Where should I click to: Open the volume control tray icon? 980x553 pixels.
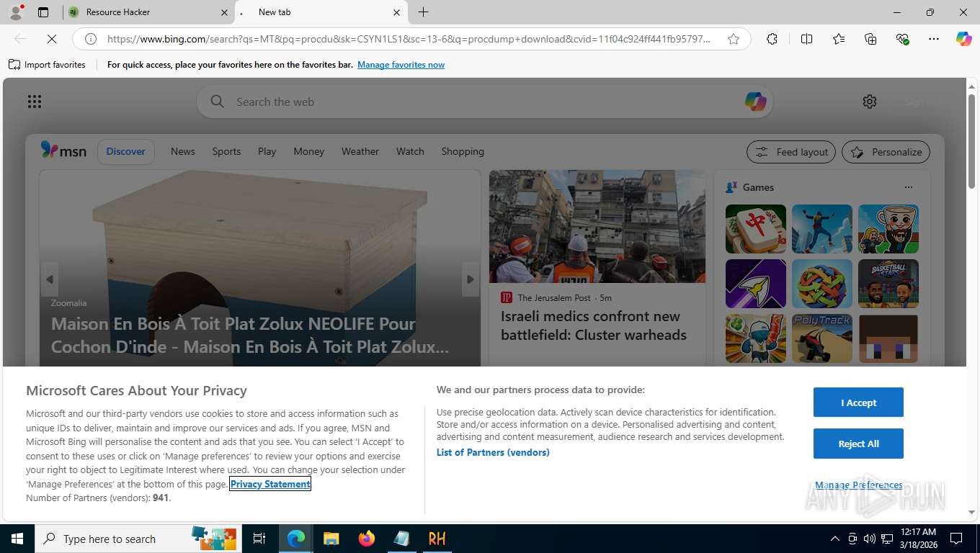[x=869, y=539]
